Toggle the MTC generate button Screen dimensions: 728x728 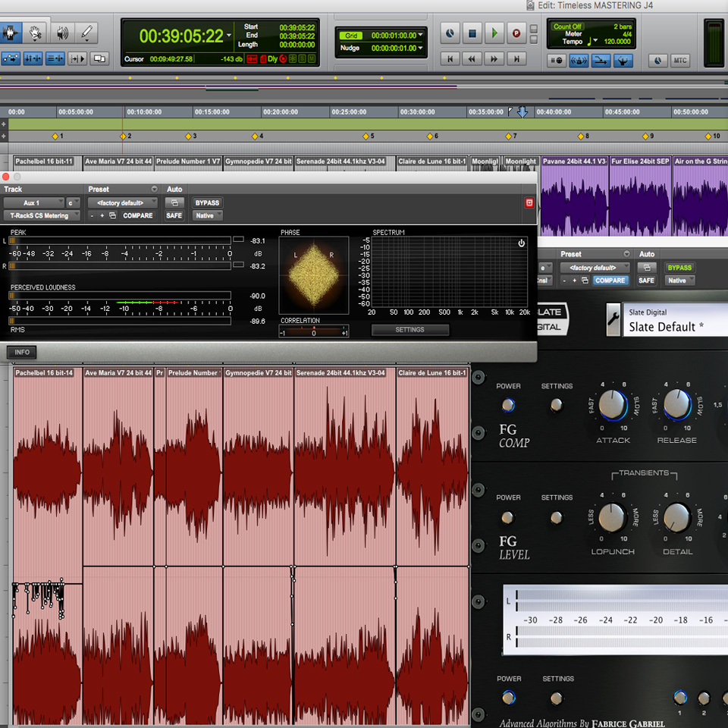680,61
